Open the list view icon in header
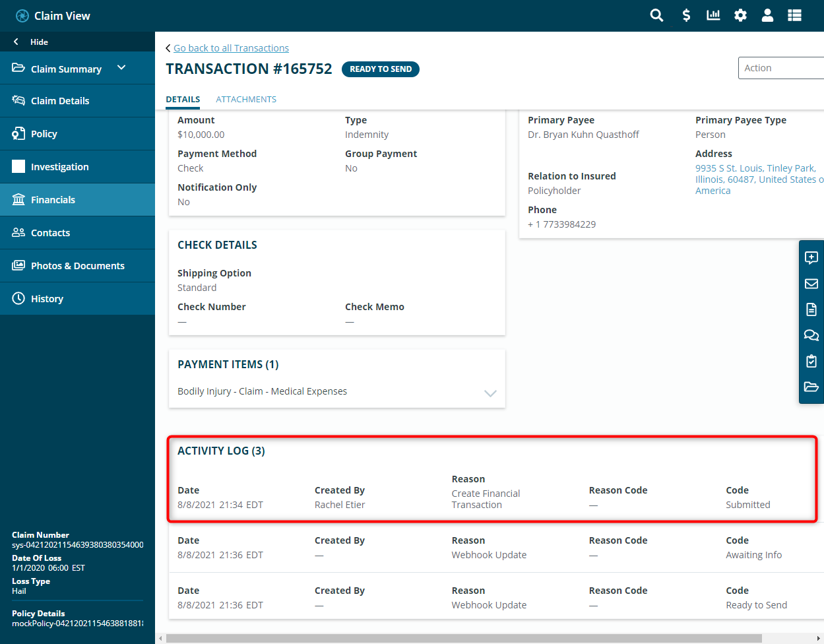Viewport: 824px width, 644px height. tap(794, 15)
